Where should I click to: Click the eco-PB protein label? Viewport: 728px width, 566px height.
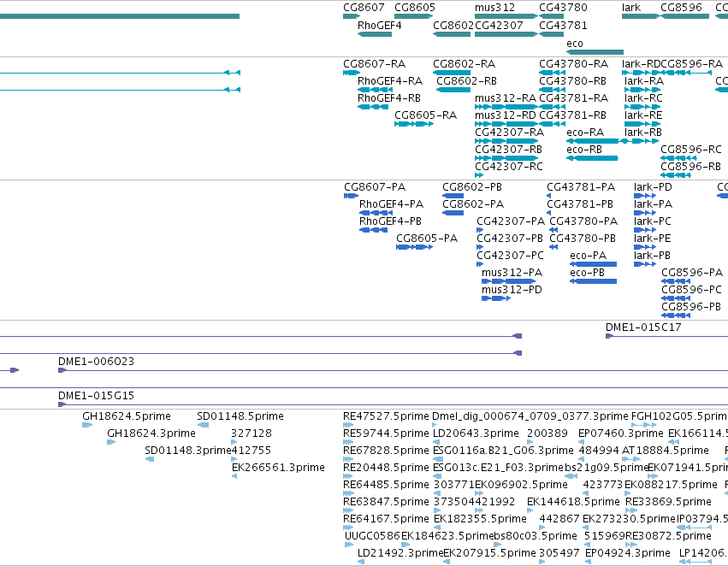coord(587,274)
